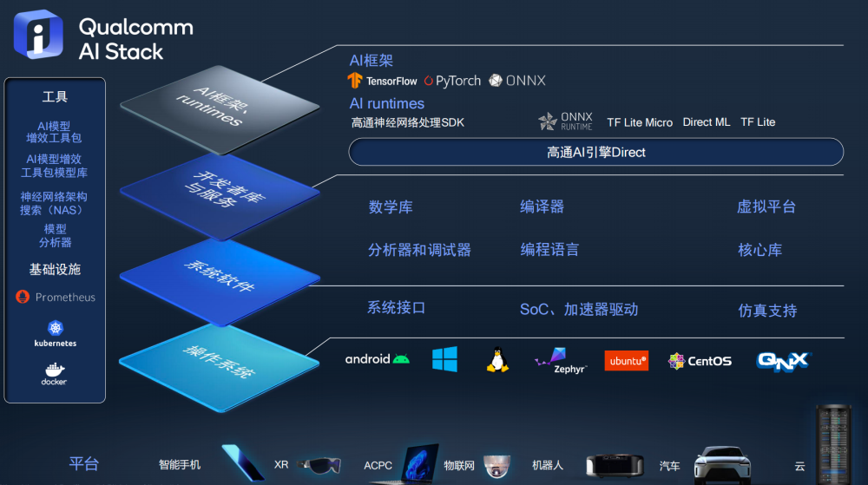The width and height of the screenshot is (868, 485).
Task: Click 编程语言 label
Action: click(549, 249)
